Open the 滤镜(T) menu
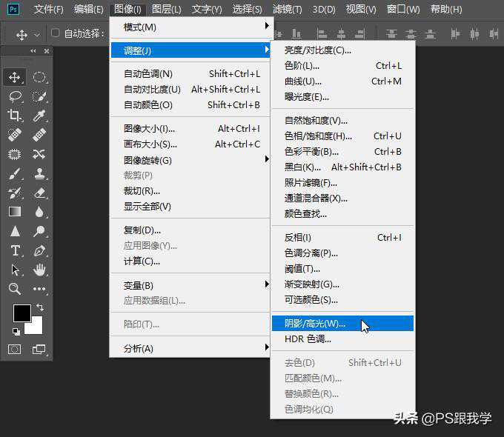504x437 pixels. (x=287, y=10)
